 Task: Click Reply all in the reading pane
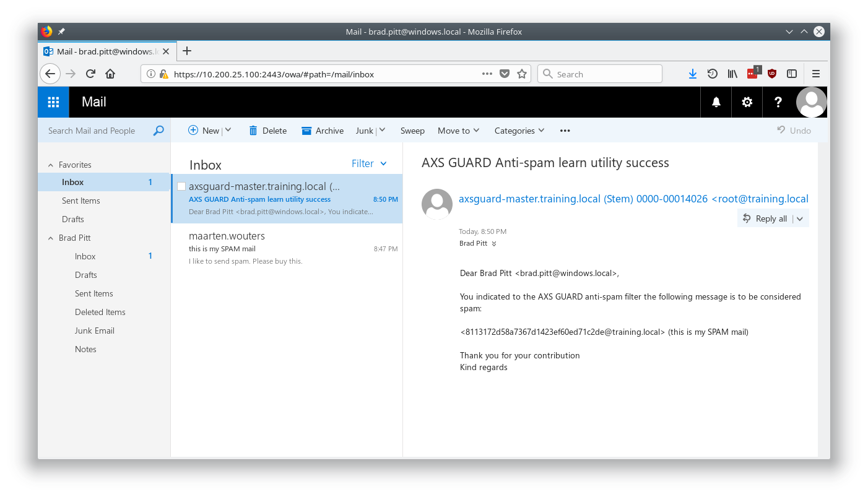(765, 218)
